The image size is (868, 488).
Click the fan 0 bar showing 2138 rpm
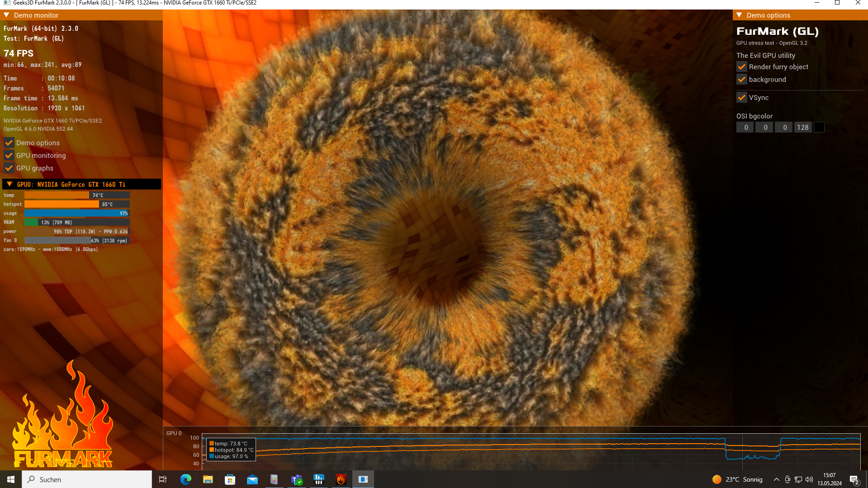click(77, 241)
